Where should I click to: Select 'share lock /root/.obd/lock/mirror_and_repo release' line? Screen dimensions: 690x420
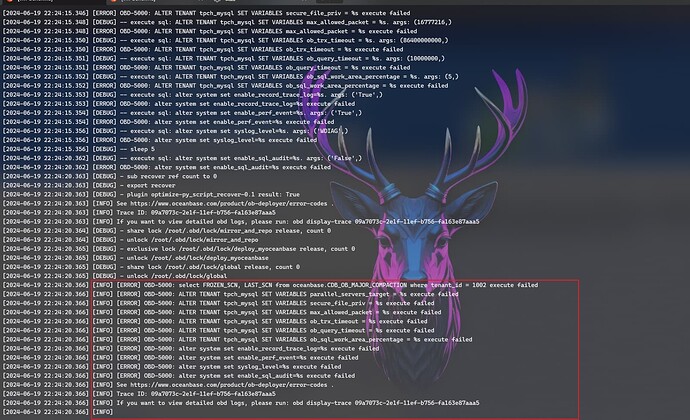[x=167, y=230]
